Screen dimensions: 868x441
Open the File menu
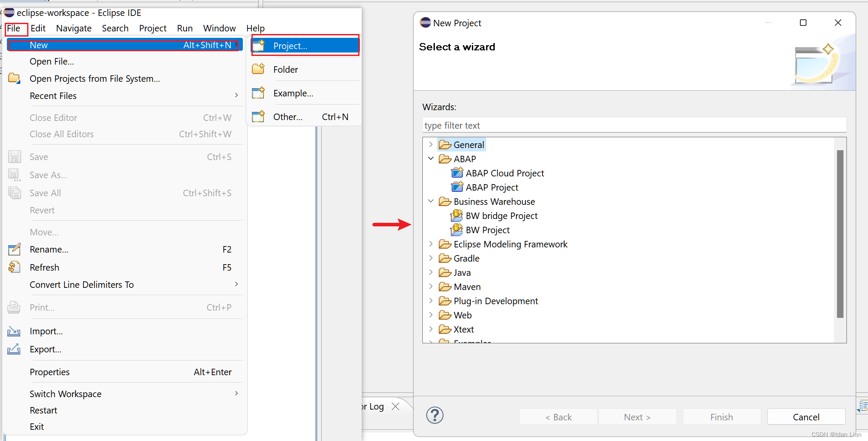coord(14,28)
